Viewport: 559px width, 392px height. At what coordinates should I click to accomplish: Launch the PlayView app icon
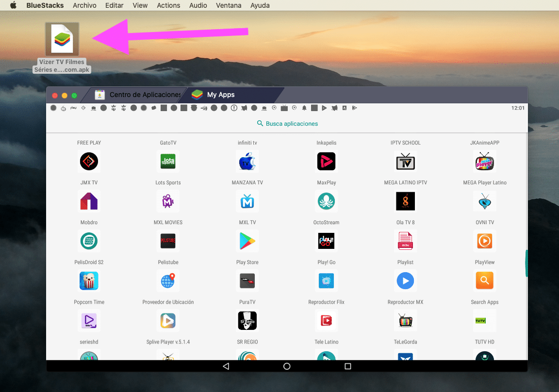484,241
